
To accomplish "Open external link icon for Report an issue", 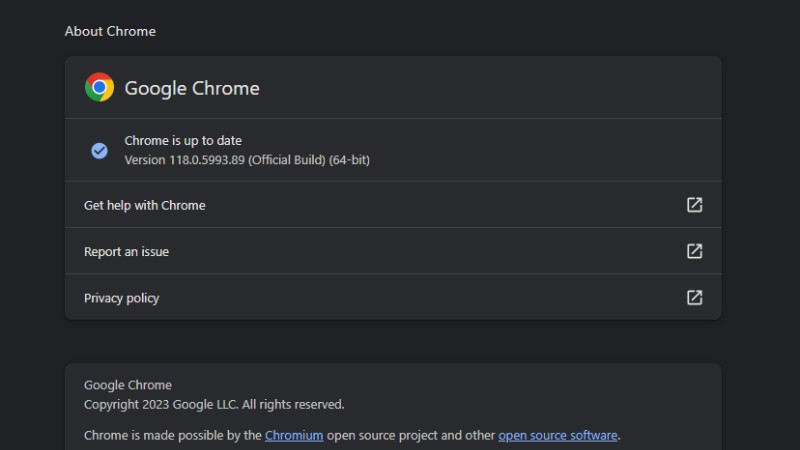I will [x=694, y=251].
